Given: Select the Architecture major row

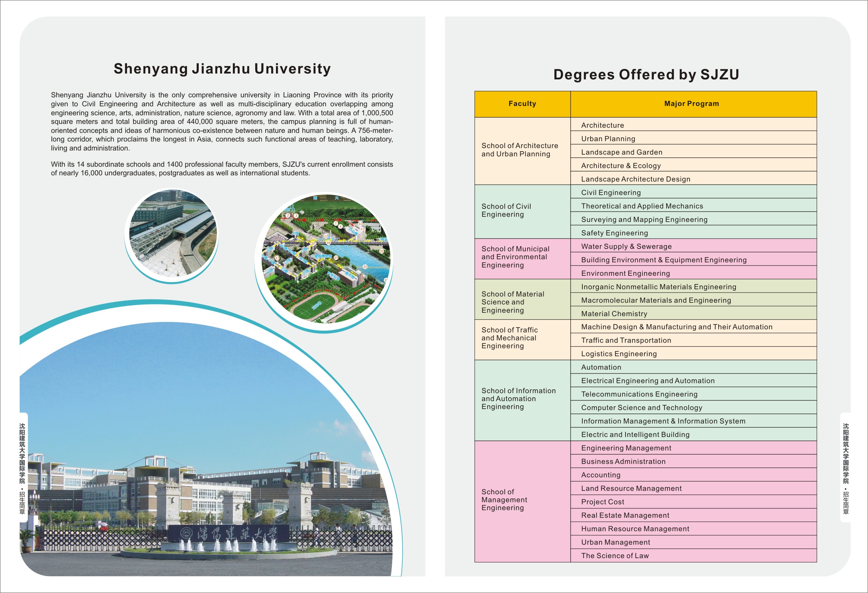Looking at the screenshot, I should (x=693, y=124).
